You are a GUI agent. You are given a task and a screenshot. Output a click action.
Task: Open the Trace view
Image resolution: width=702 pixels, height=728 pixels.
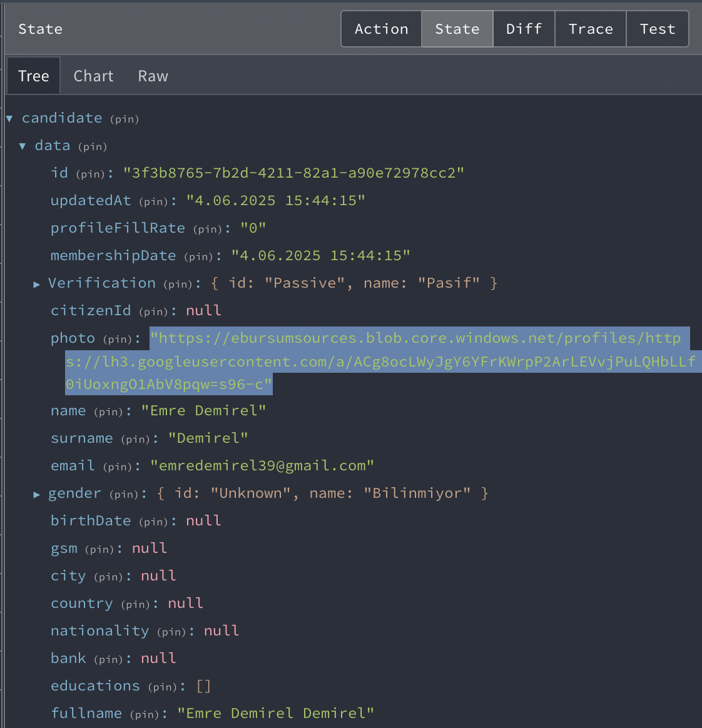point(590,29)
